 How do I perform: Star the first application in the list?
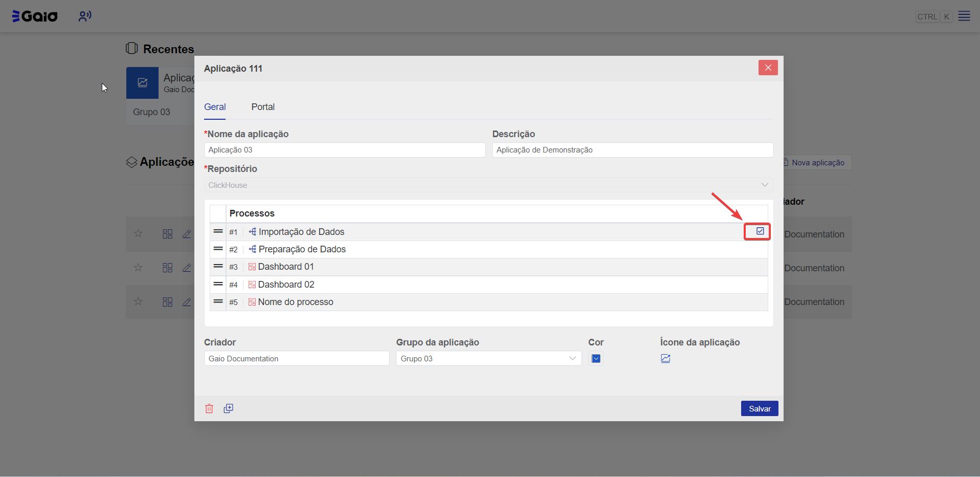click(138, 234)
